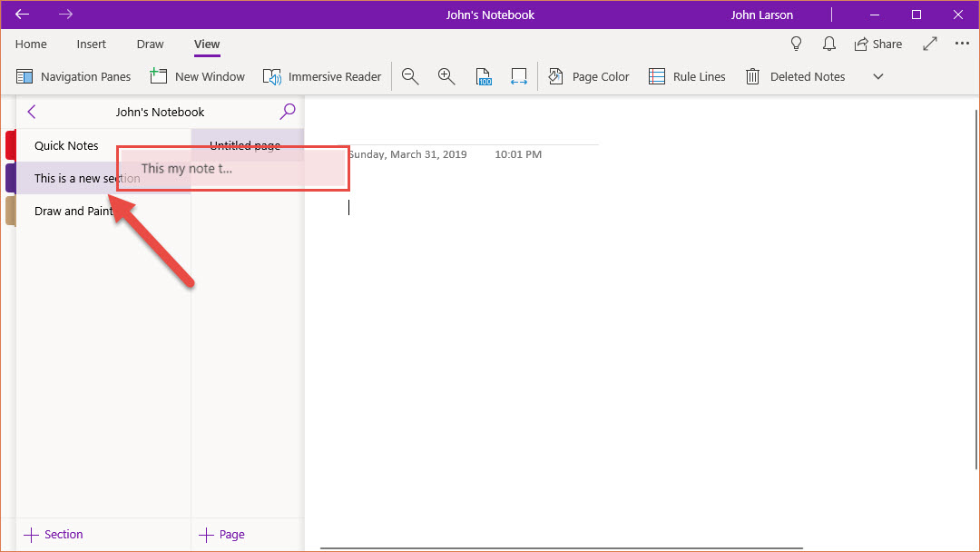The image size is (980, 552).
Task: Open the search magnifier in notebook pane
Action: coord(288,112)
